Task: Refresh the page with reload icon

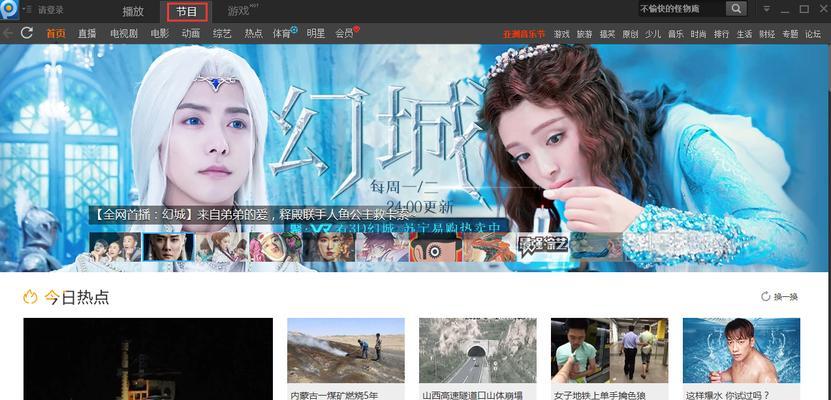Action: coord(27,33)
